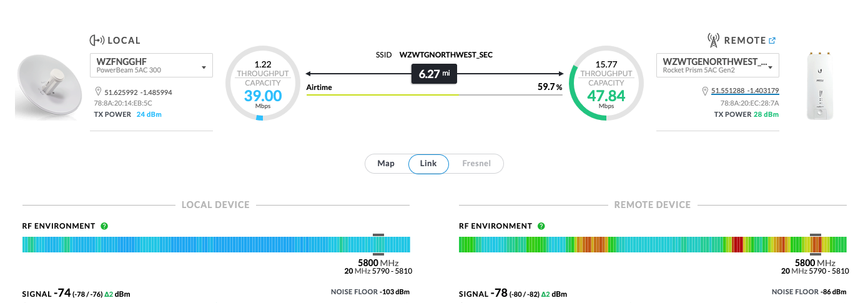Open help for remote RF Environment
Screen dimensions: 868x303
541,226
